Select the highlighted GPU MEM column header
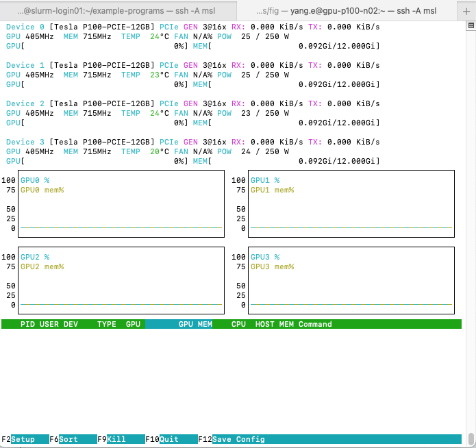The height and width of the screenshot is (448, 476). click(179, 324)
